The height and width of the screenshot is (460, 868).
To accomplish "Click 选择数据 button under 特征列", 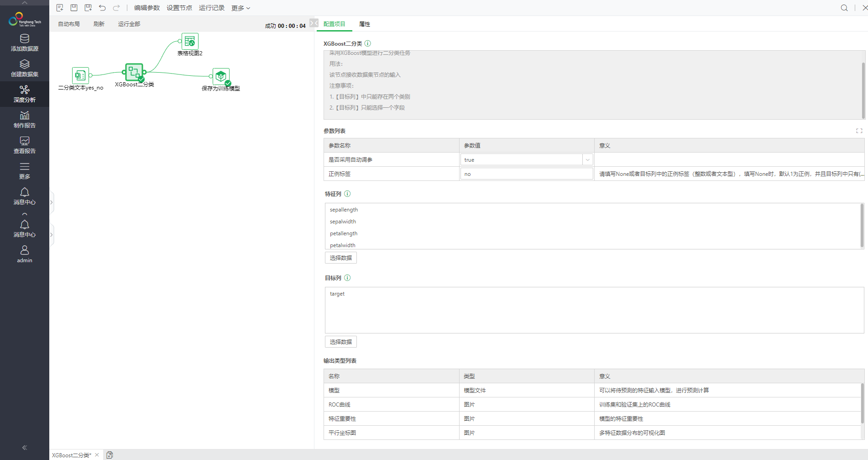I will pyautogui.click(x=341, y=258).
